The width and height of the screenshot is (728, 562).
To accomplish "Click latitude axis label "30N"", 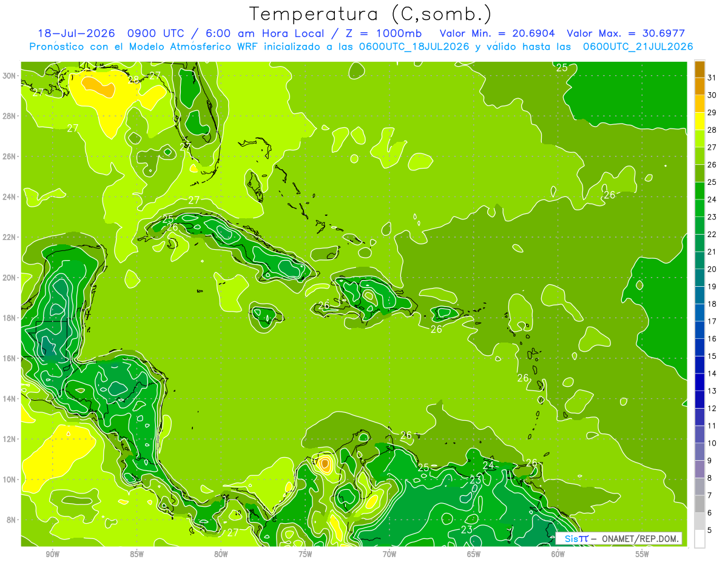I will tap(10, 75).
